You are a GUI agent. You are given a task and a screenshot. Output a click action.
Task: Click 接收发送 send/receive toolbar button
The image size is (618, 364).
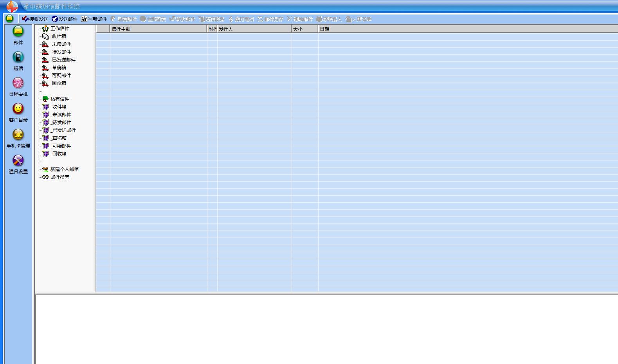[x=35, y=19]
